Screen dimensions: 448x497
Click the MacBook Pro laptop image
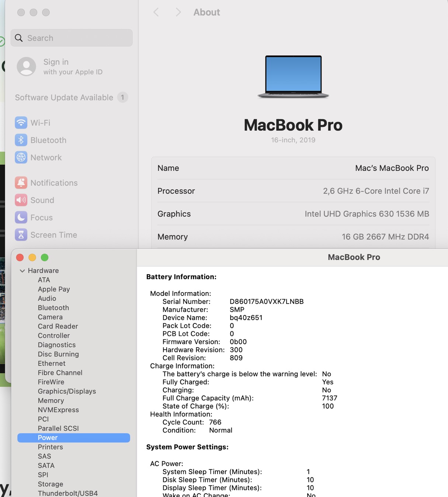click(x=293, y=76)
